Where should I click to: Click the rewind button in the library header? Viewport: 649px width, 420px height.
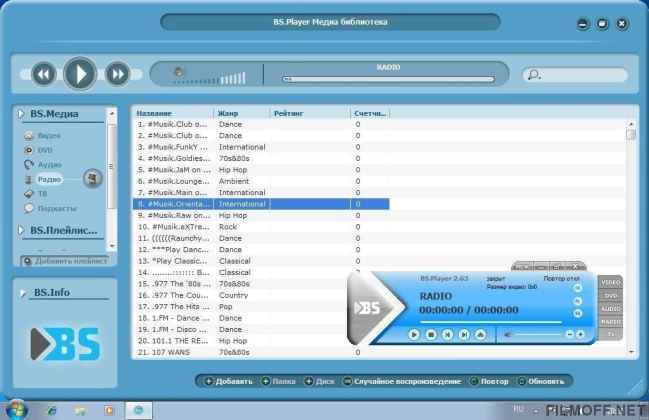[43, 73]
